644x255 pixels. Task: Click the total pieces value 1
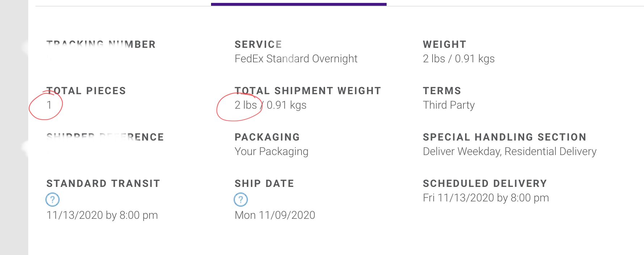49,105
